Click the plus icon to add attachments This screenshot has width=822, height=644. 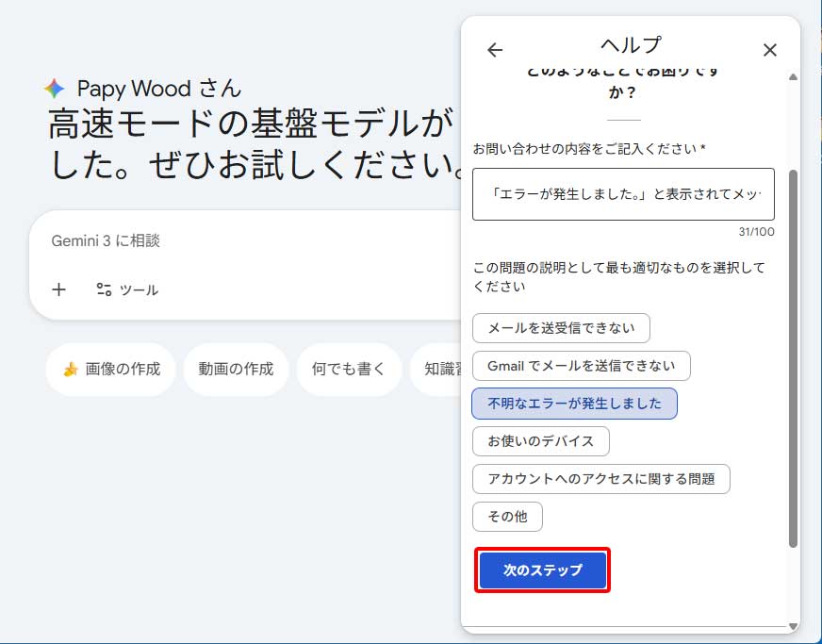coord(58,289)
